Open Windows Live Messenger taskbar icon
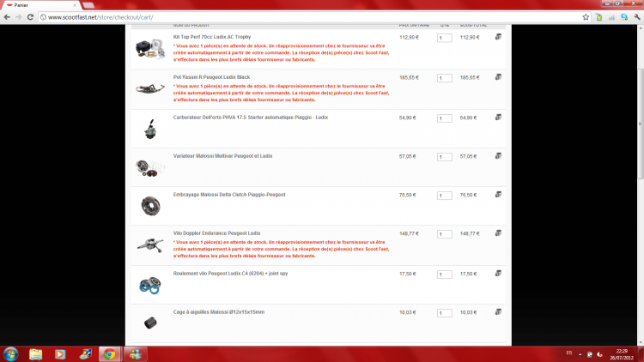This screenshot has width=644, height=362. pyautogui.click(x=135, y=353)
